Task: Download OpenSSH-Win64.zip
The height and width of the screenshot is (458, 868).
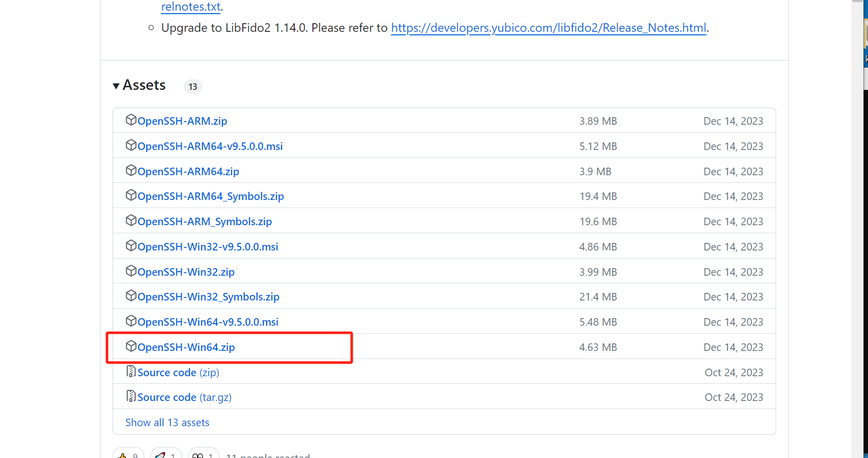Action: (186, 347)
